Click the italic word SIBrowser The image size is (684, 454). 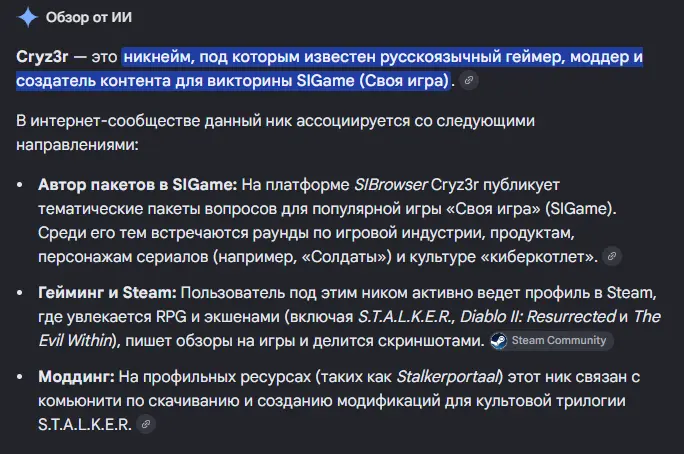point(390,185)
